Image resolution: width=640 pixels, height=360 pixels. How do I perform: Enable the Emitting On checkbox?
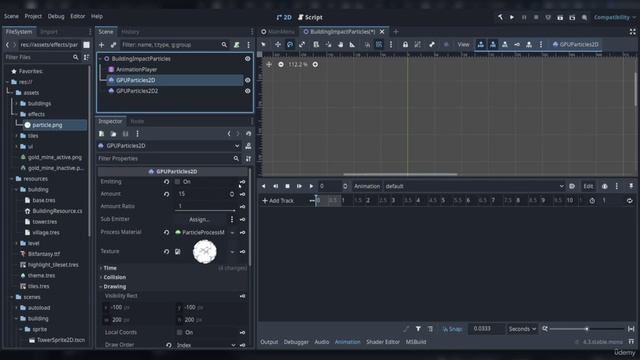click(x=177, y=182)
